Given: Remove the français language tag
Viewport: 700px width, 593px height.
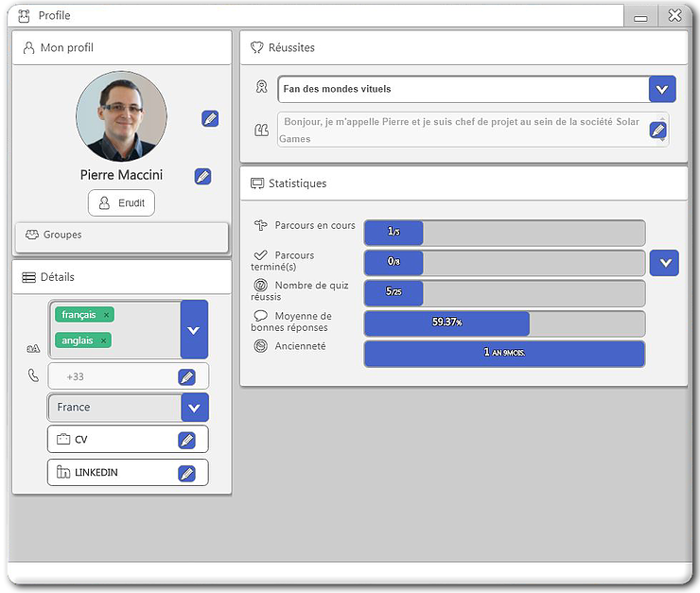Looking at the screenshot, I should 106,315.
